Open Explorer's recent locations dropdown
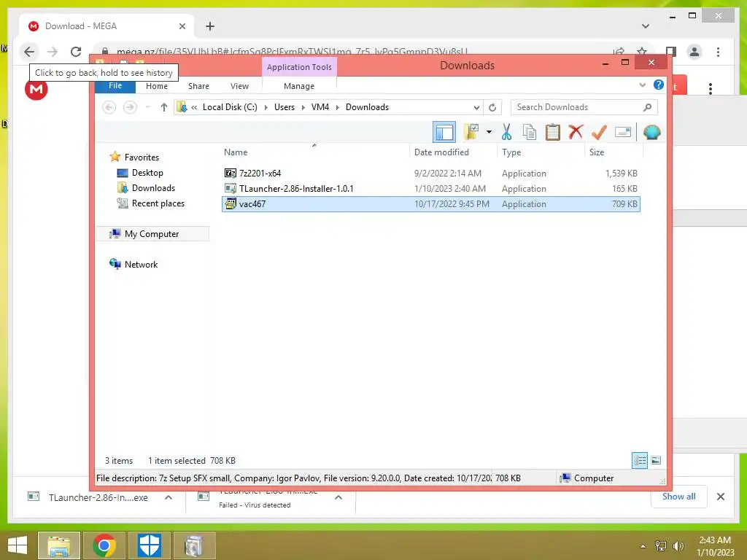Viewport: 747px width, 560px height. (x=147, y=107)
